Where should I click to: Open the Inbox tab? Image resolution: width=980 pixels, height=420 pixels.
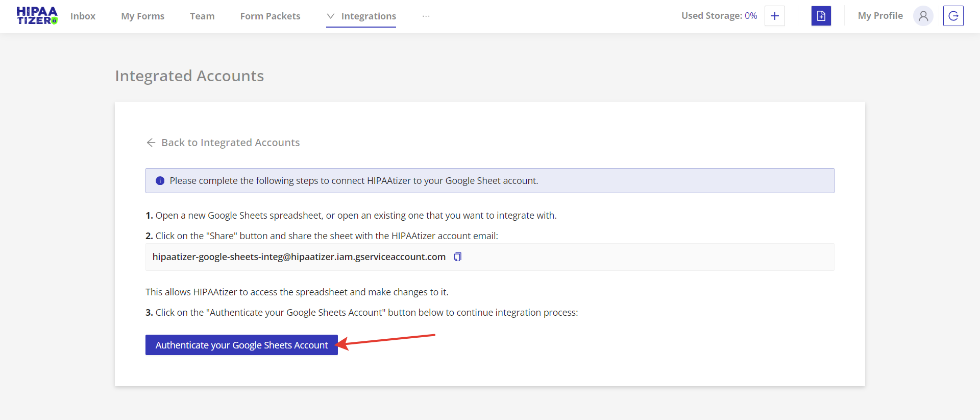(83, 16)
